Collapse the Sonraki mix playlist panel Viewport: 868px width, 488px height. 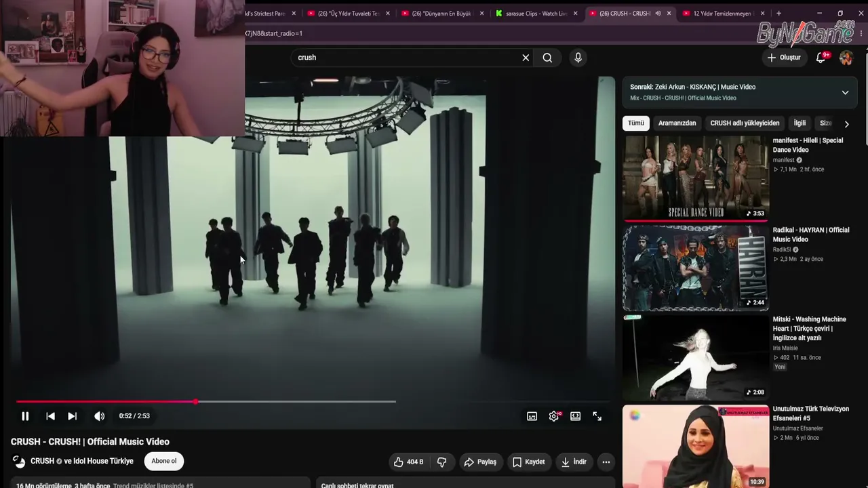pyautogui.click(x=845, y=92)
